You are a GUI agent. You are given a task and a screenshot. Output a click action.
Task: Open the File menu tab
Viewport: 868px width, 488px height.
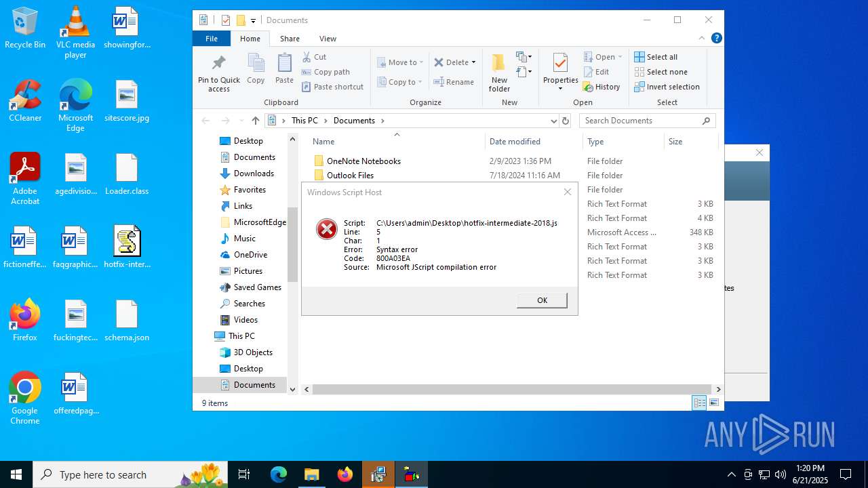point(212,39)
